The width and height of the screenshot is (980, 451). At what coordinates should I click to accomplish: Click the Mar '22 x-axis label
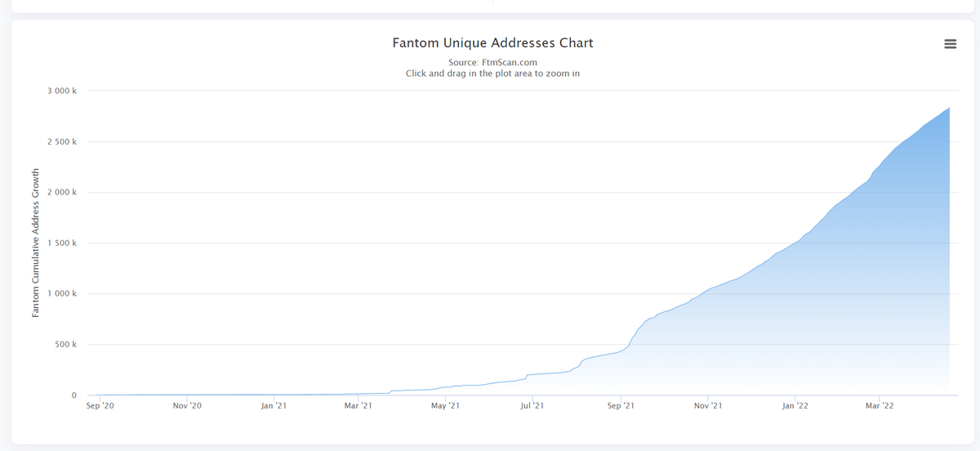click(x=878, y=405)
